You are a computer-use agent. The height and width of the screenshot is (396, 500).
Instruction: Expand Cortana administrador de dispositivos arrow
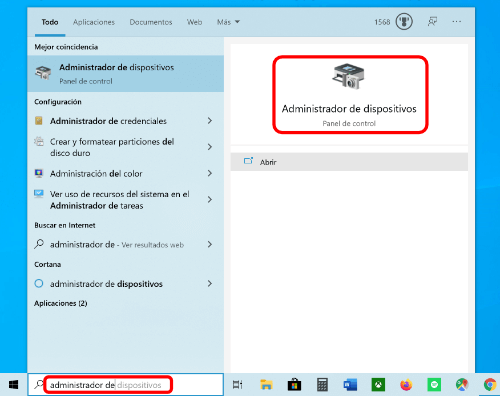210,284
